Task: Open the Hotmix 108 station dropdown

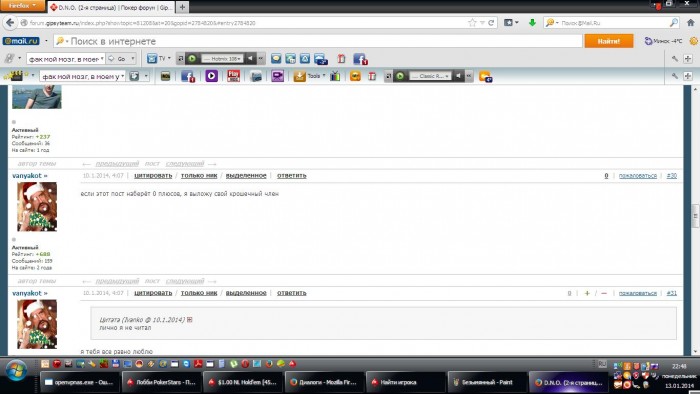Action: tap(222, 58)
